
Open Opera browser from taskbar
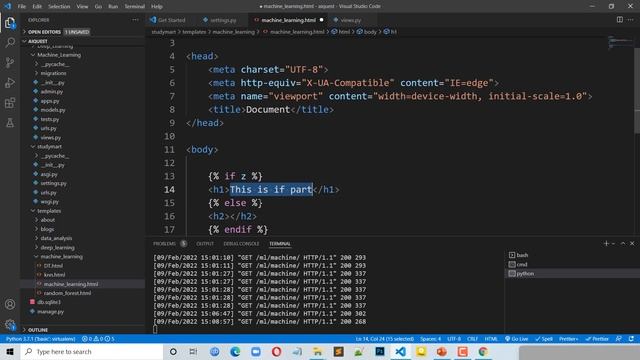[276, 351]
